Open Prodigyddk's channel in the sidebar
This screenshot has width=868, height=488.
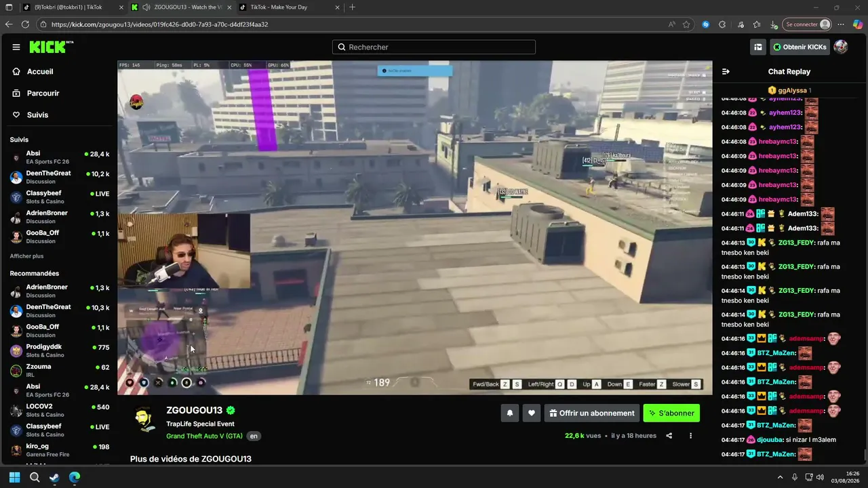pyautogui.click(x=59, y=350)
